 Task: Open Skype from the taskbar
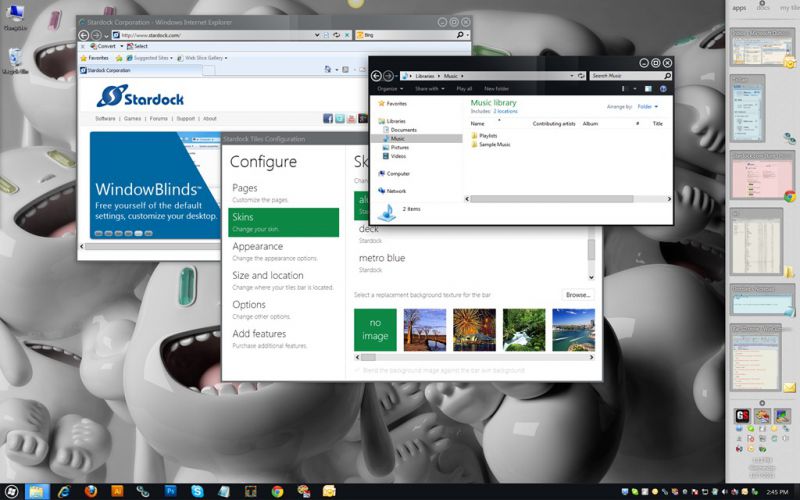coord(197,491)
